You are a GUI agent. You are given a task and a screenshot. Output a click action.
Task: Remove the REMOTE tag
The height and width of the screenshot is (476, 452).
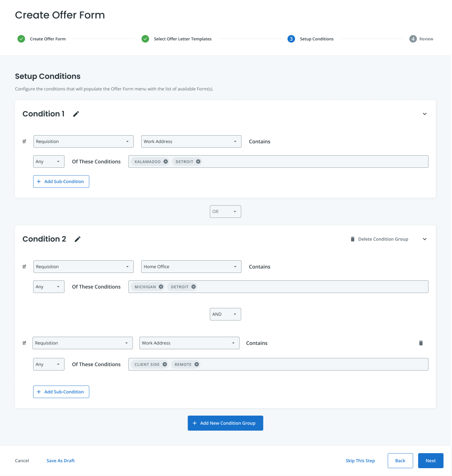tap(196, 364)
